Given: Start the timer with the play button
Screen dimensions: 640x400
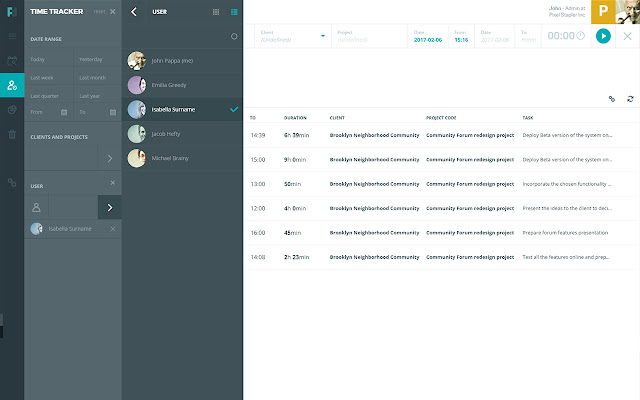Looking at the screenshot, I should [603, 36].
